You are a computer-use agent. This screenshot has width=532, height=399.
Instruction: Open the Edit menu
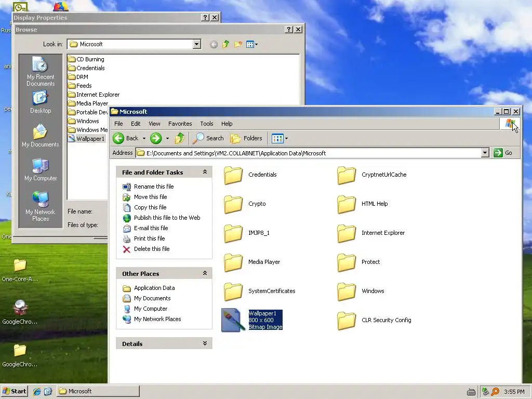(136, 124)
